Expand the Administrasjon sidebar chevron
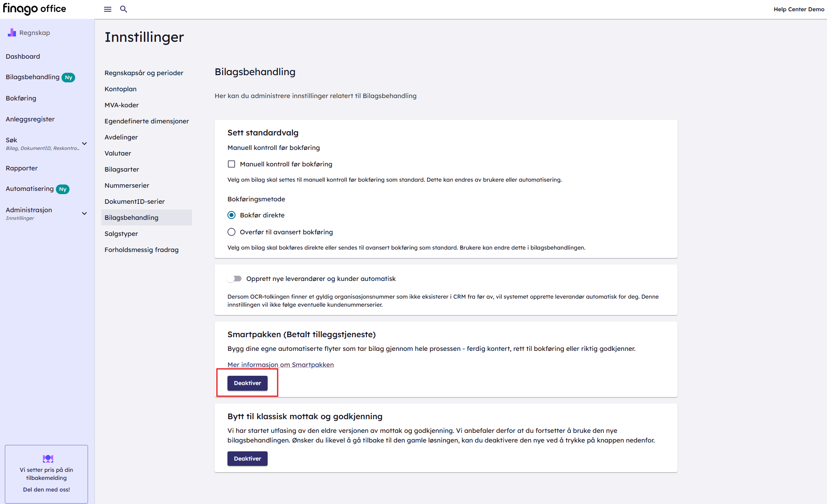This screenshot has width=827, height=504. tap(84, 213)
